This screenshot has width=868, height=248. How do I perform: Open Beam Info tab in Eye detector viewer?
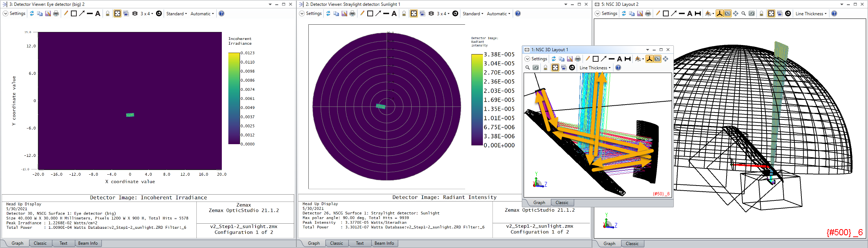pos(88,243)
